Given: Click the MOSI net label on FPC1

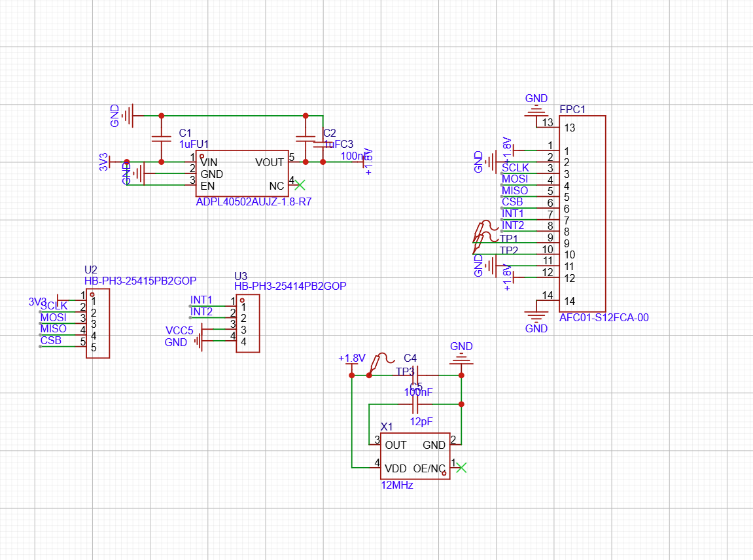Looking at the screenshot, I should [515, 179].
